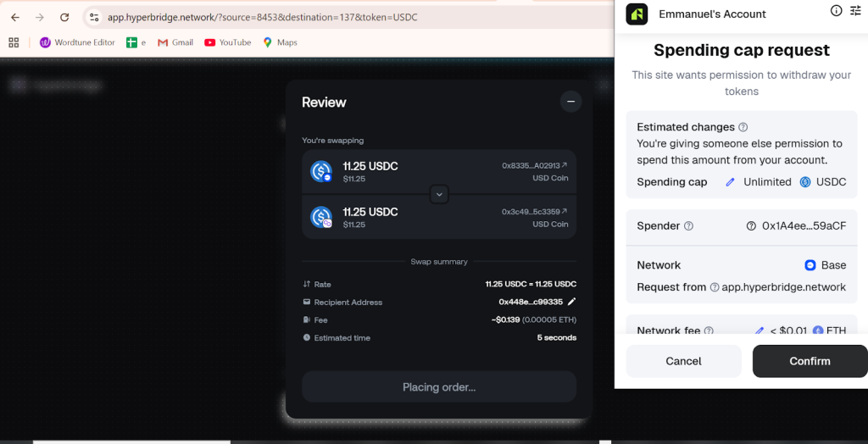This screenshot has width=868, height=444.
Task: Click Emmanuel's Account name
Action: pyautogui.click(x=712, y=14)
